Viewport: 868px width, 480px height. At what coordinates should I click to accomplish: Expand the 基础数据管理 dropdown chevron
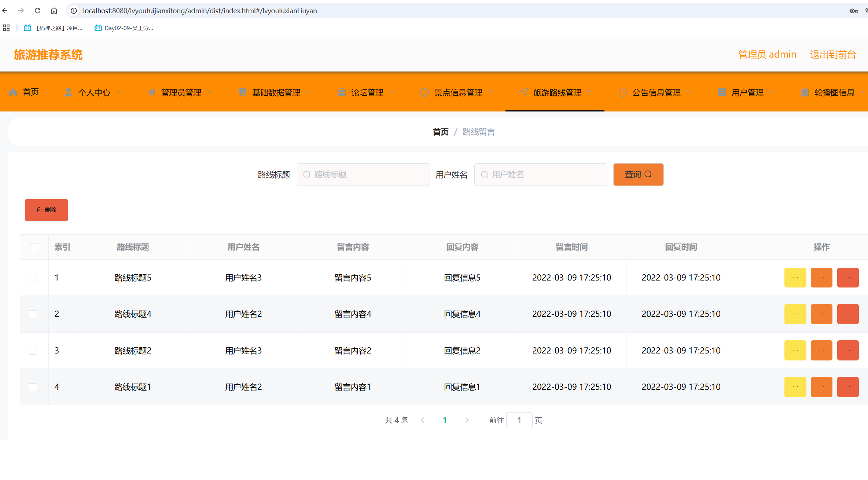[x=308, y=92]
